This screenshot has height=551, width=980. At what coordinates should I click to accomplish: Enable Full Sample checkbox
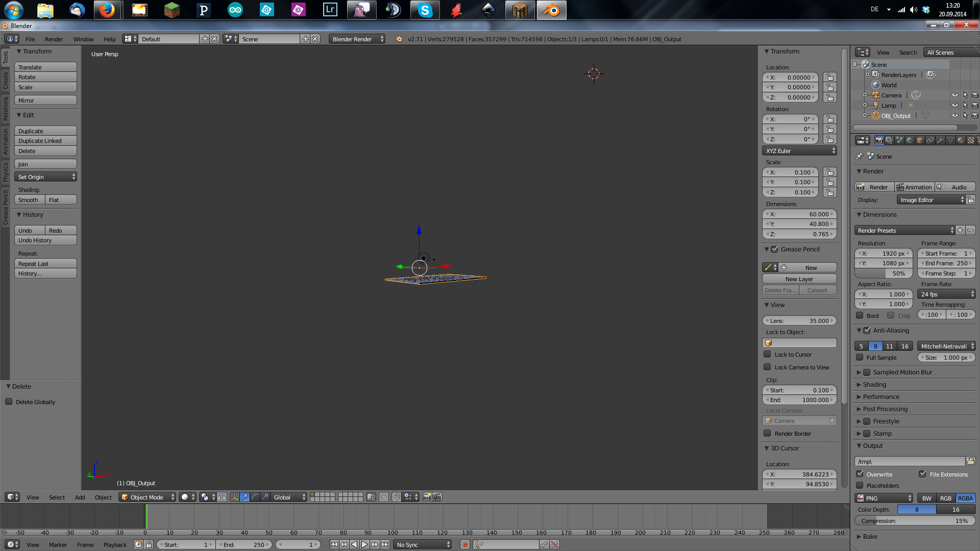pos(860,357)
